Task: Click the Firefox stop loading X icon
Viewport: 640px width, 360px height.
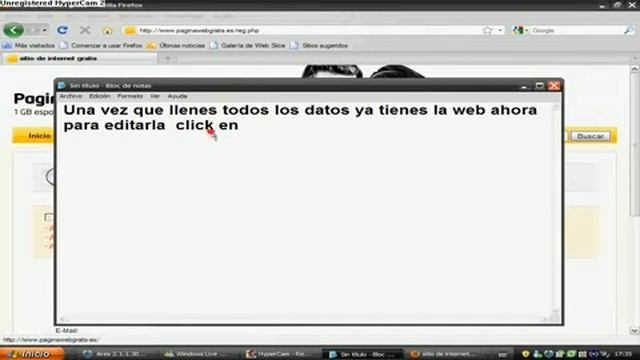Action: click(85, 30)
